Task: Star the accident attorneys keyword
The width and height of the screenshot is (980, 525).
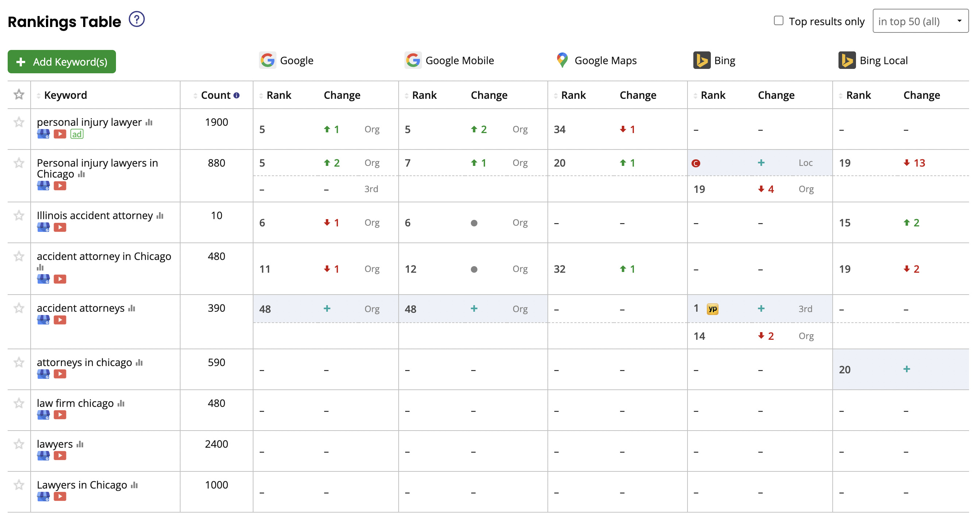Action: coord(19,308)
